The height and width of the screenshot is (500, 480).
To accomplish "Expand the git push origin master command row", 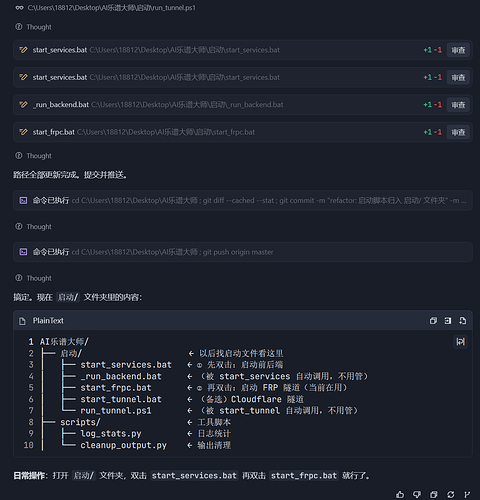I will click(x=243, y=252).
